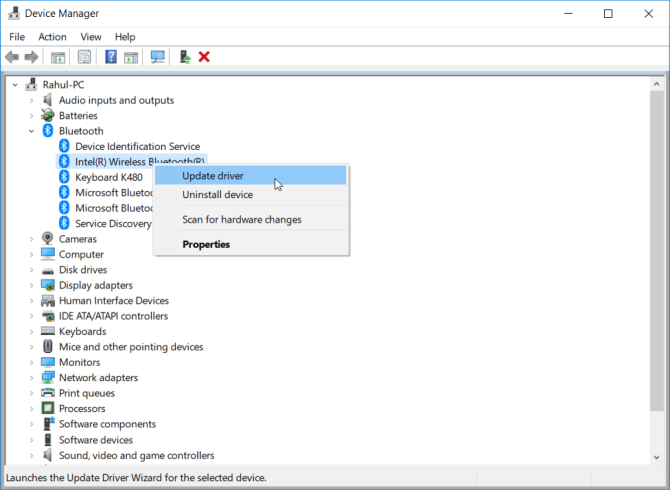Open the Action menu

pyautogui.click(x=52, y=37)
